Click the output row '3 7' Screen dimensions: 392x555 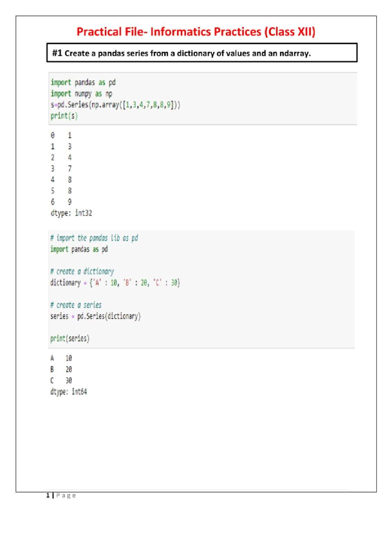click(x=61, y=169)
